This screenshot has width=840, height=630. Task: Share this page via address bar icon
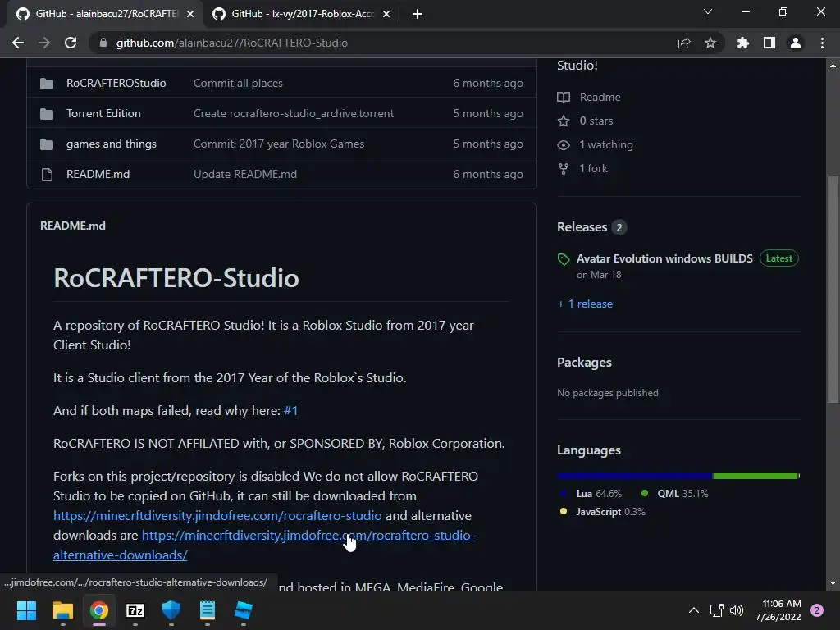pos(683,43)
